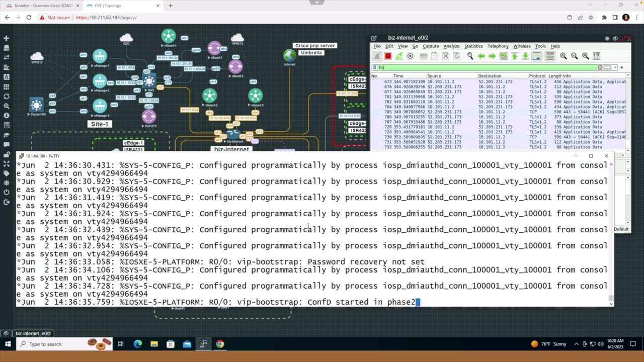The width and height of the screenshot is (644, 362).
Task: Open the display filter history dropdown in Wireshark
Action: pyautogui.click(x=614, y=67)
